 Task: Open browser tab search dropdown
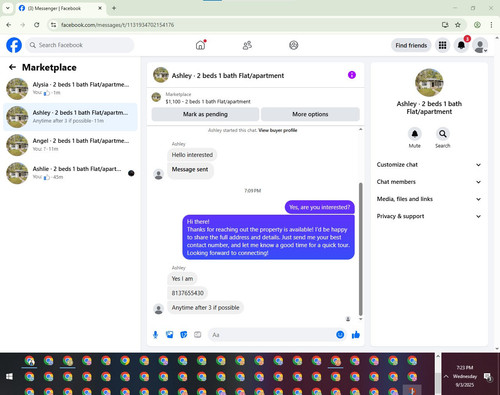pos(7,8)
